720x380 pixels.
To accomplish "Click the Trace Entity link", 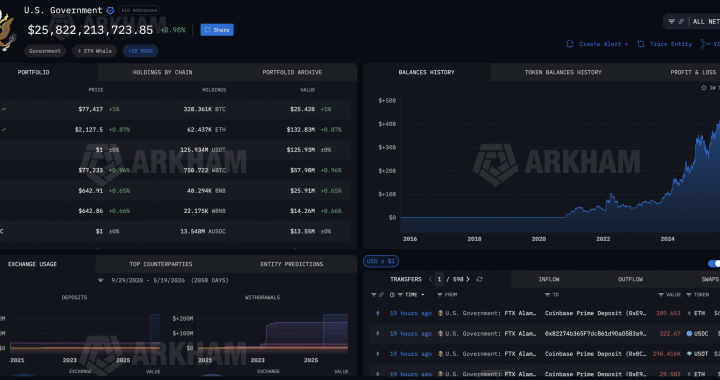I will [x=671, y=44].
